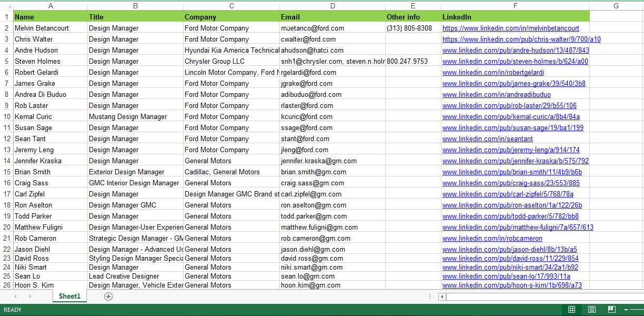Image resolution: width=644 pixels, height=316 pixels.
Task: Select cell with phone (313) 805-8308
Action: pos(413,28)
